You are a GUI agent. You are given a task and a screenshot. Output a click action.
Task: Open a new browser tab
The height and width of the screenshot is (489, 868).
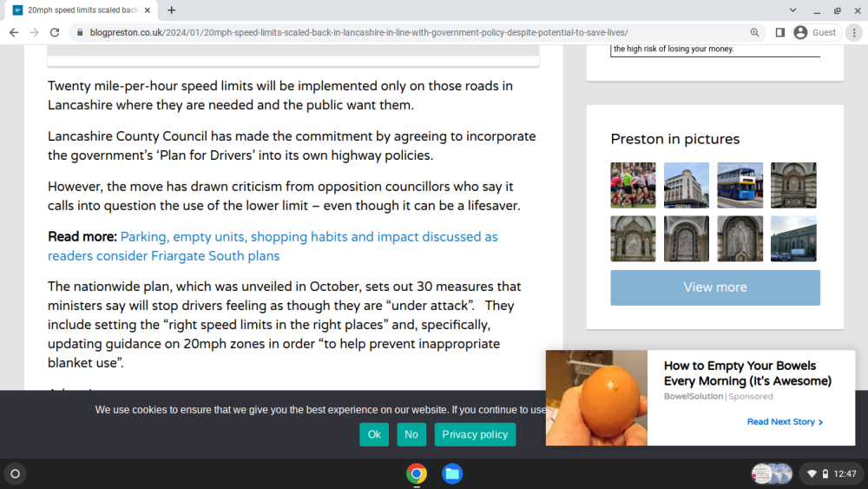172,10
